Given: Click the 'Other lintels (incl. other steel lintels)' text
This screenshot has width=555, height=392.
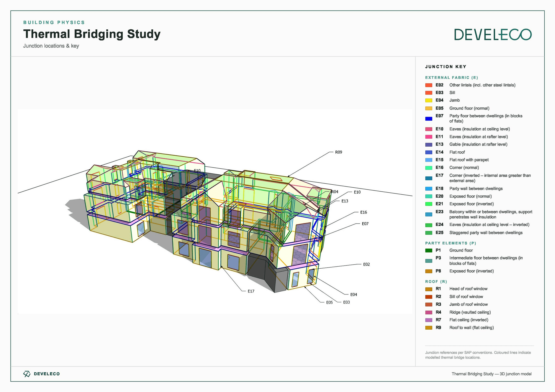Looking at the screenshot, I should tap(482, 85).
